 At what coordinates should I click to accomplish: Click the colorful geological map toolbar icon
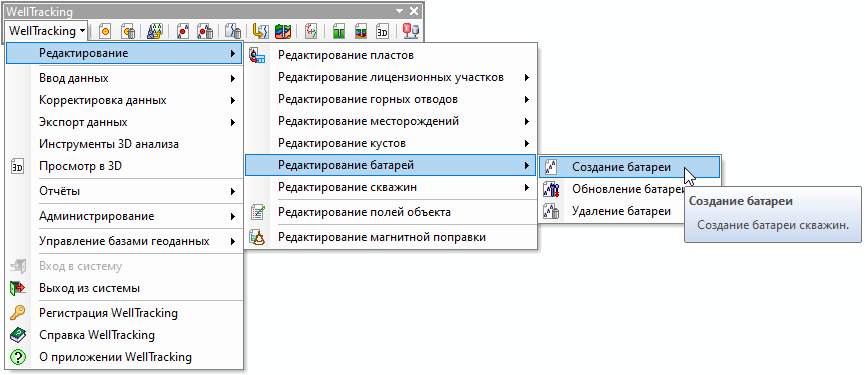[x=283, y=31]
